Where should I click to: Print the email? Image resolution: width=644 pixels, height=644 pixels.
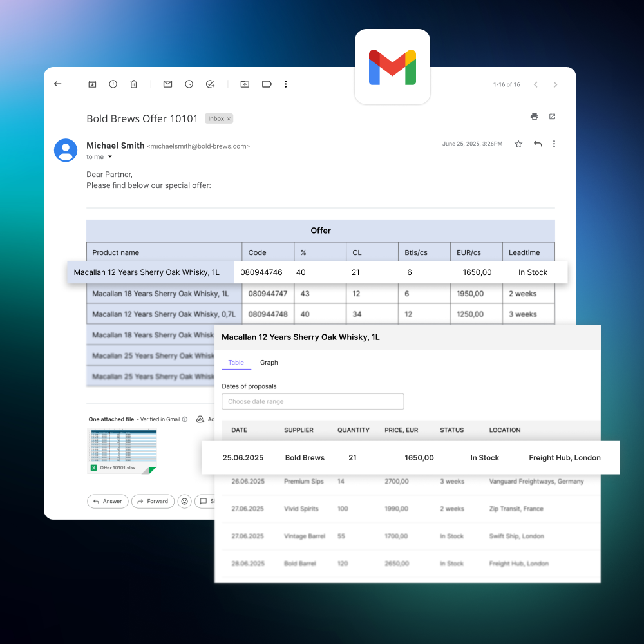pos(534,117)
